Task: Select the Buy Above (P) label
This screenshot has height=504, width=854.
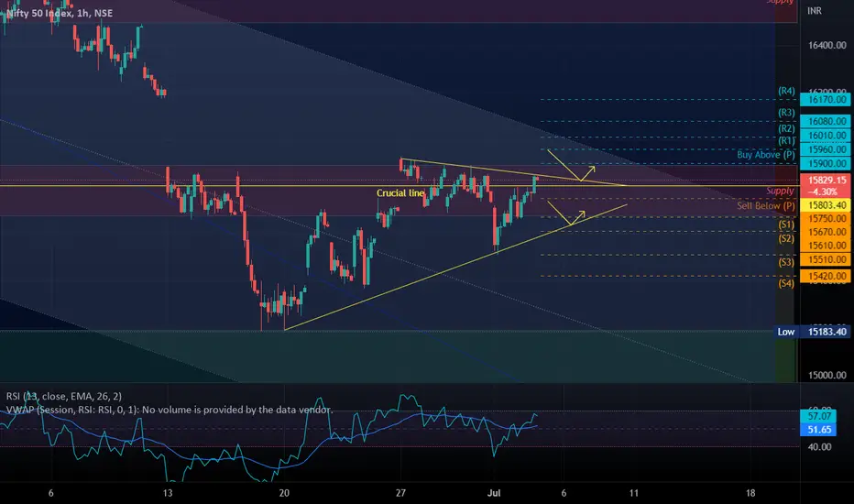Action: pos(765,155)
